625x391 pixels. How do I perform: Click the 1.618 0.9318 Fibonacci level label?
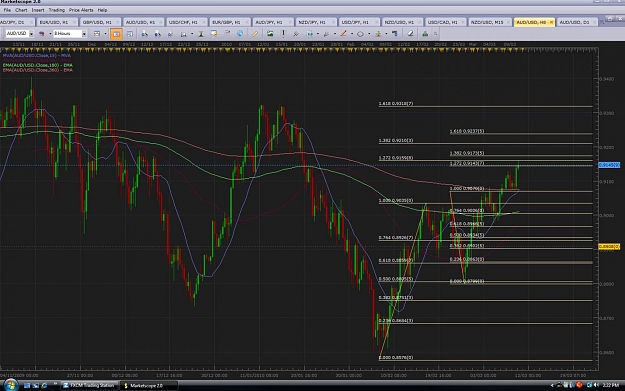point(396,104)
